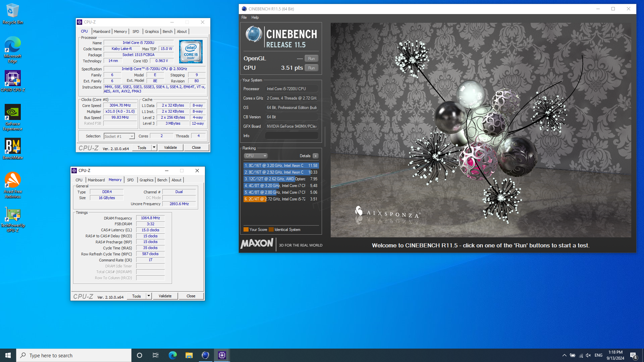This screenshot has height=362, width=644.
Task: Open network tray icon
Action: (581, 355)
